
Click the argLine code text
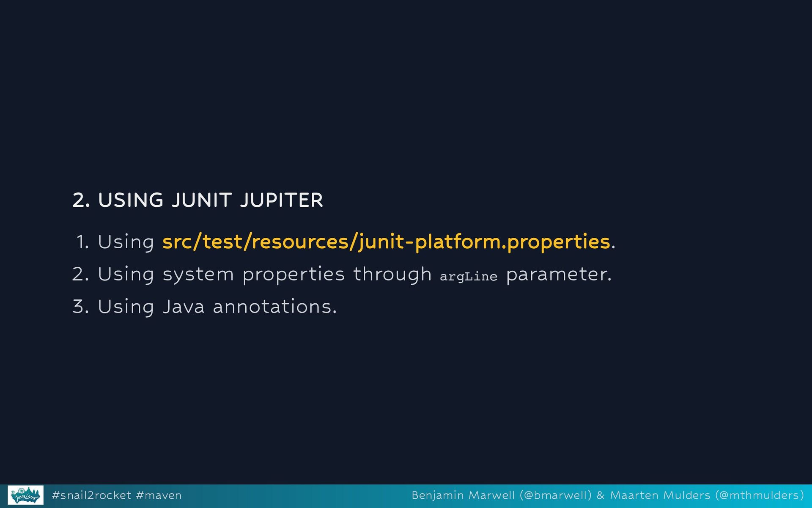(468, 277)
